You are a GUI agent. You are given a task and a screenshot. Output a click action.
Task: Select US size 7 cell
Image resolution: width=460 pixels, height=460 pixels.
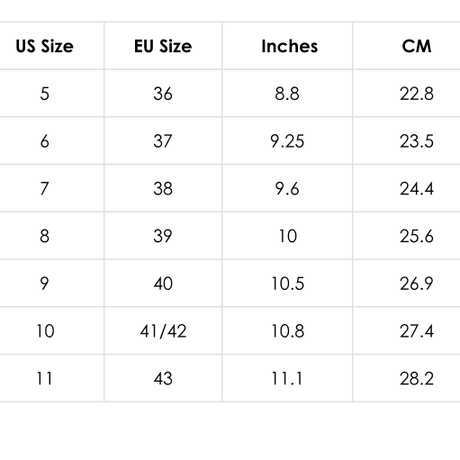[45, 188]
